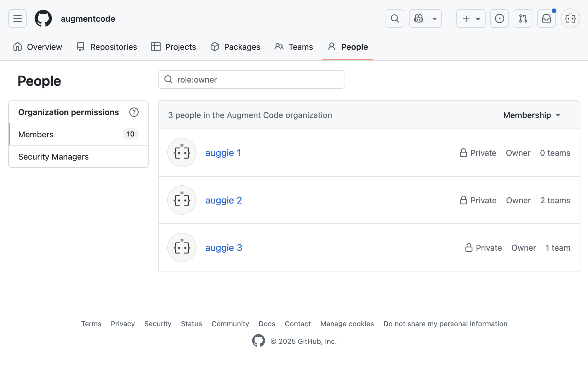Open the Docs footer link
Viewport: 588px width, 376px height.
click(267, 324)
